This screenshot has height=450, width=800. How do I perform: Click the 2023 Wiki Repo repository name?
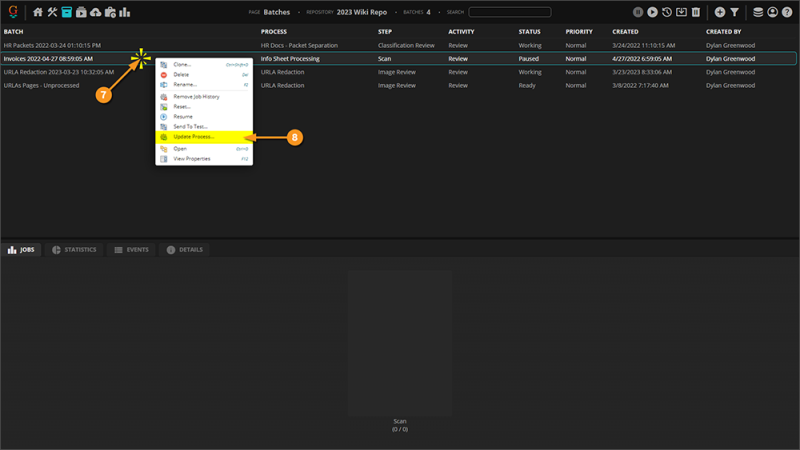(x=362, y=12)
